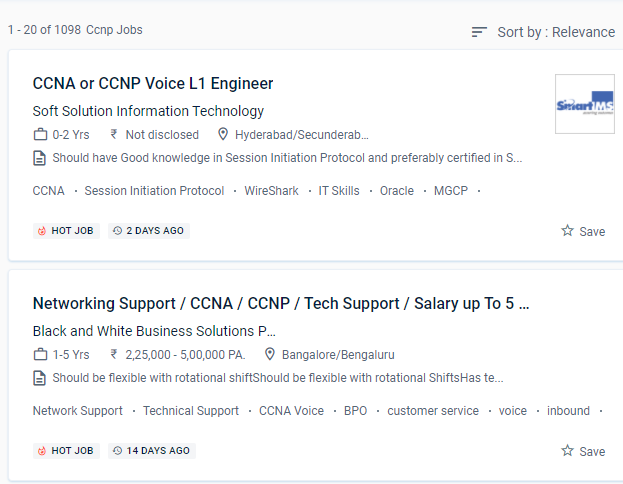Image resolution: width=623 pixels, height=484 pixels.
Task: Open the Sort by Relevance dropdown
Action: (555, 32)
